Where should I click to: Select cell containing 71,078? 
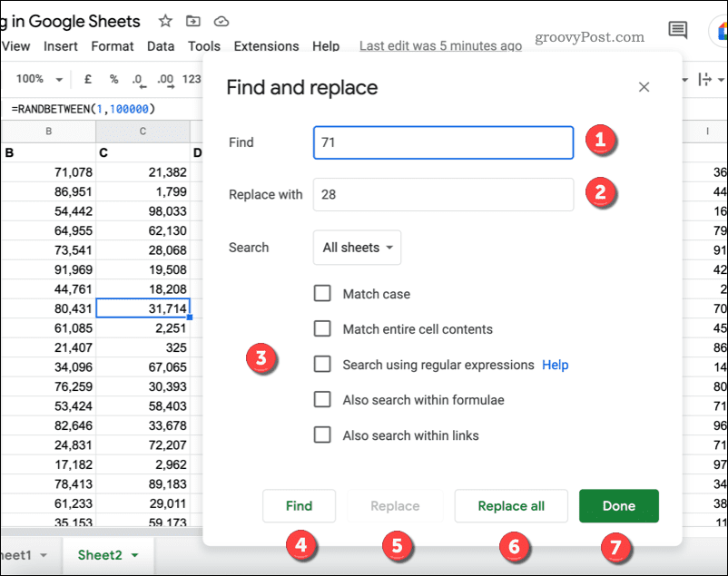tap(49, 172)
